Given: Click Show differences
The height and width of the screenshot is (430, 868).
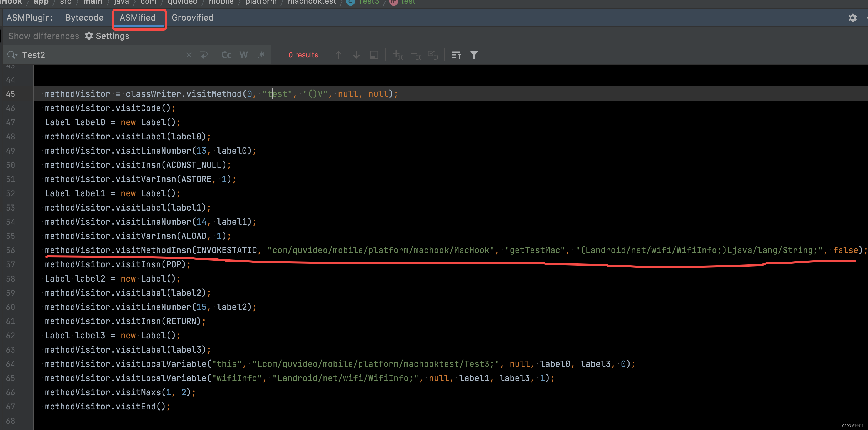Looking at the screenshot, I should pos(43,36).
